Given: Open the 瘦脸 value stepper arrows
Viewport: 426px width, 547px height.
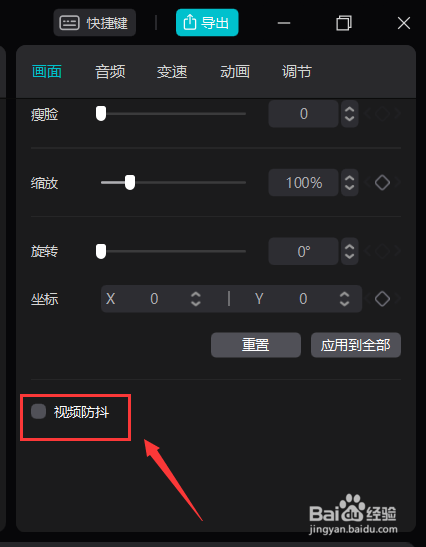Looking at the screenshot, I should [x=350, y=114].
